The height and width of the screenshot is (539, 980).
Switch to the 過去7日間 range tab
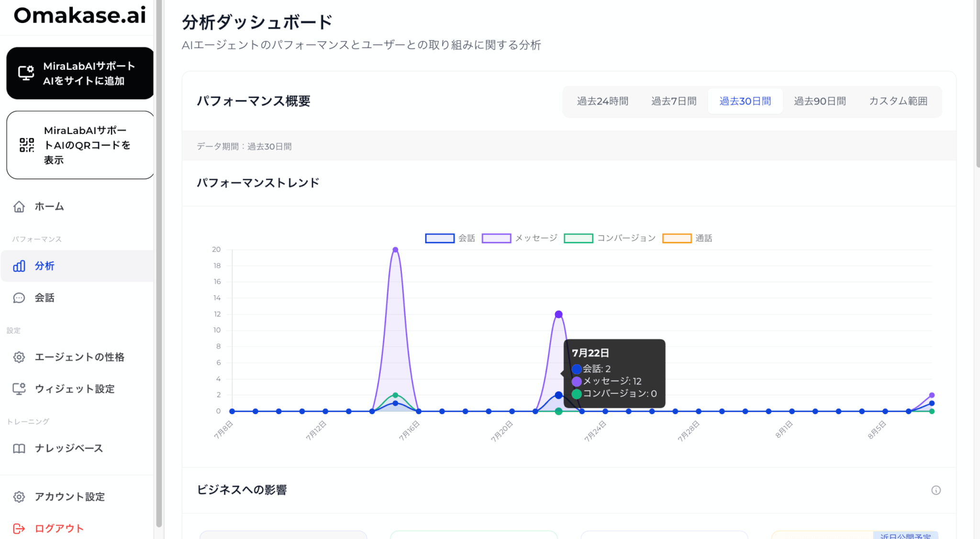[674, 101]
